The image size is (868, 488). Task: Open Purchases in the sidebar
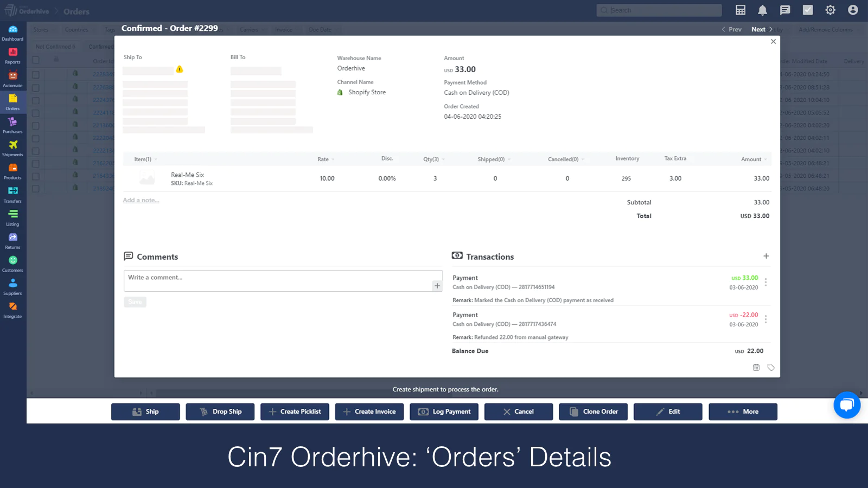tap(12, 125)
